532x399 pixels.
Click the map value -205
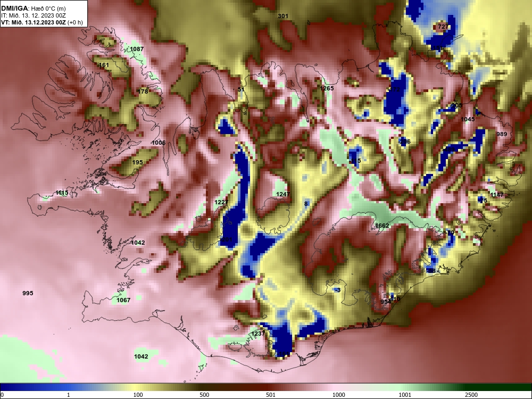456,105
